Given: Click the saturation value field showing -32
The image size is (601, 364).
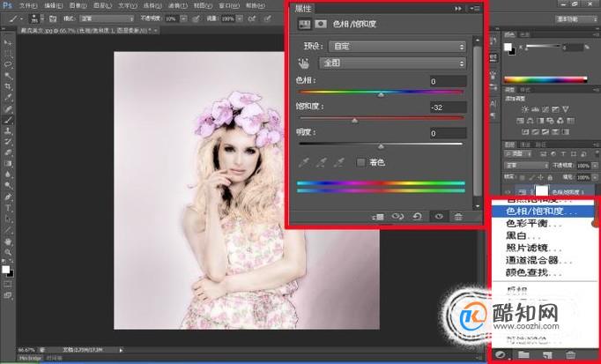Looking at the screenshot, I should (448, 108).
